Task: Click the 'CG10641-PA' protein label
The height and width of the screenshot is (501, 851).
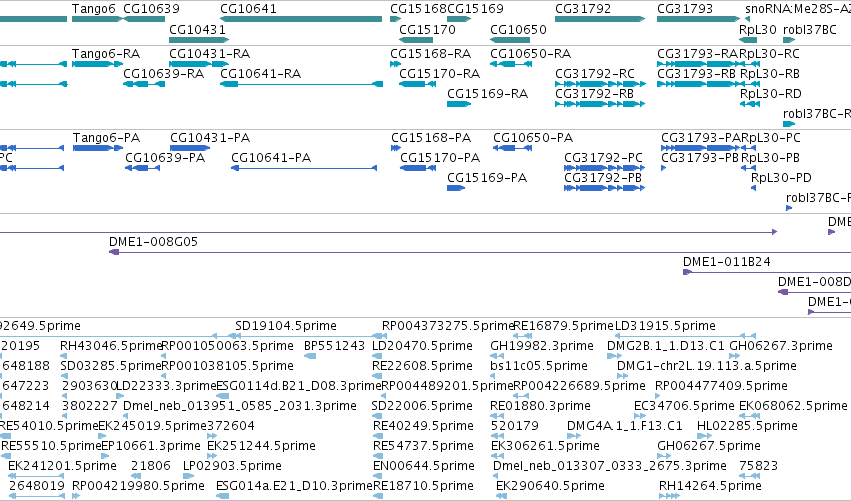Action: [271, 158]
